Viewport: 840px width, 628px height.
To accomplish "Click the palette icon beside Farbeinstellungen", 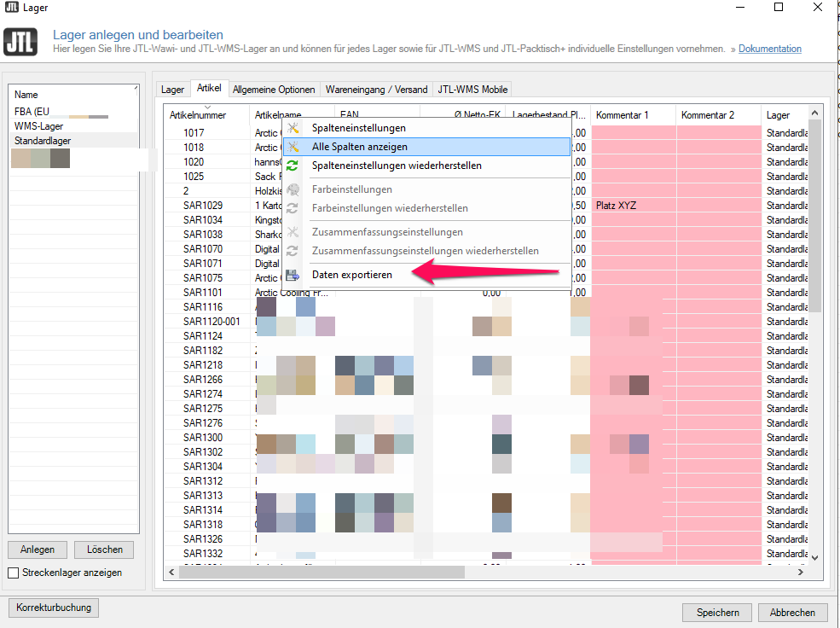I will pyautogui.click(x=293, y=189).
